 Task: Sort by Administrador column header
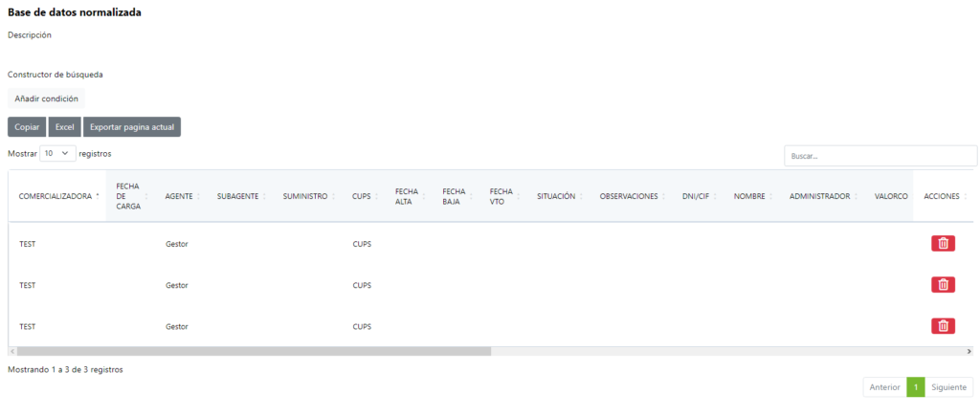pyautogui.click(x=819, y=196)
